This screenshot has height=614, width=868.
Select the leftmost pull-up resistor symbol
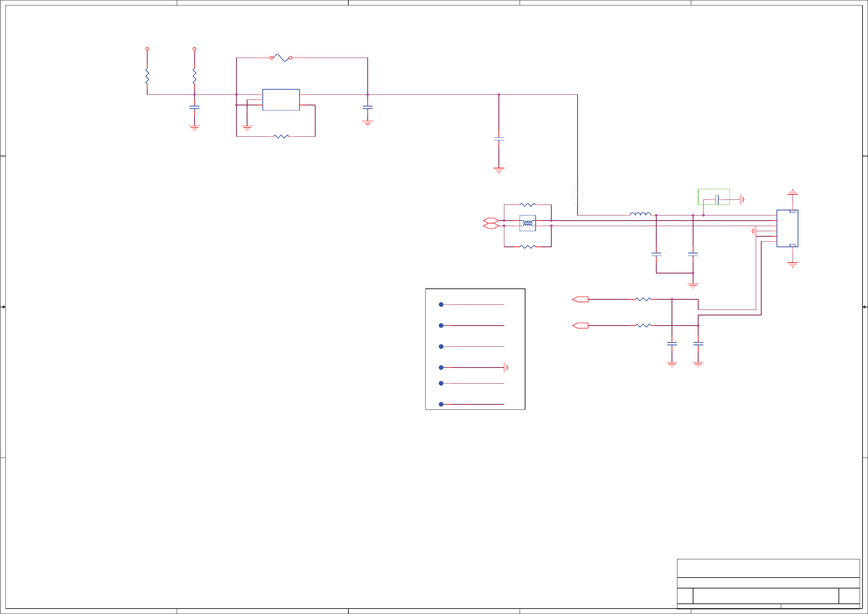147,76
